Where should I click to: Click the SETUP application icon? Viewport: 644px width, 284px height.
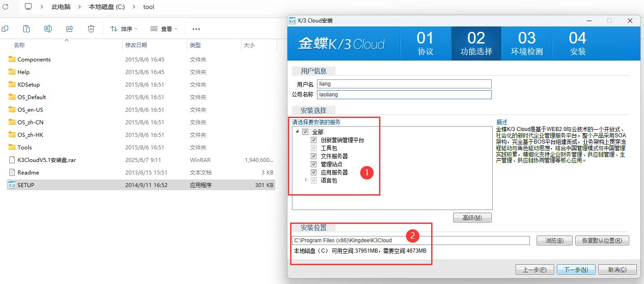(x=12, y=185)
